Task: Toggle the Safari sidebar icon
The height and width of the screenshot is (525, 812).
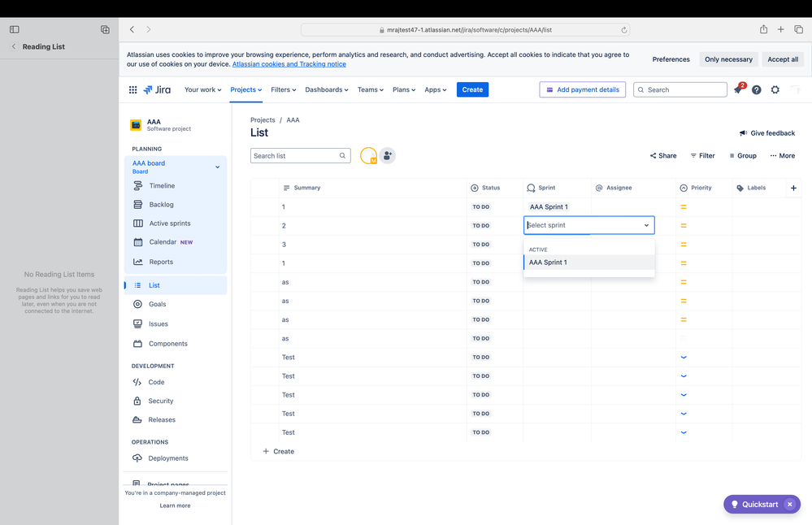Action: pos(15,29)
